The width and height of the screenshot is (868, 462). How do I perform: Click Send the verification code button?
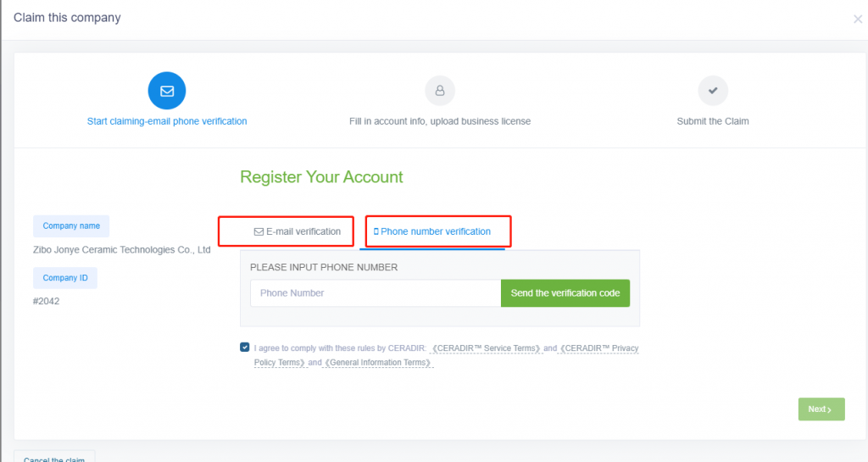coord(565,292)
